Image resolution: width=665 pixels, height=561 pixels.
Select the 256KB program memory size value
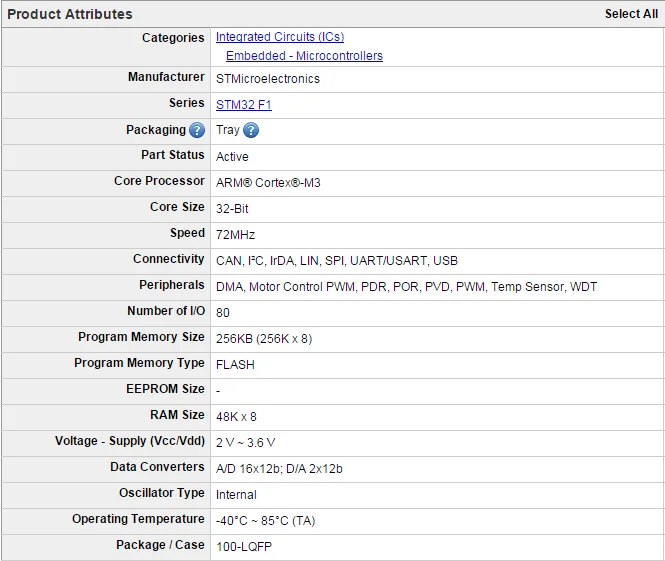coord(264,339)
